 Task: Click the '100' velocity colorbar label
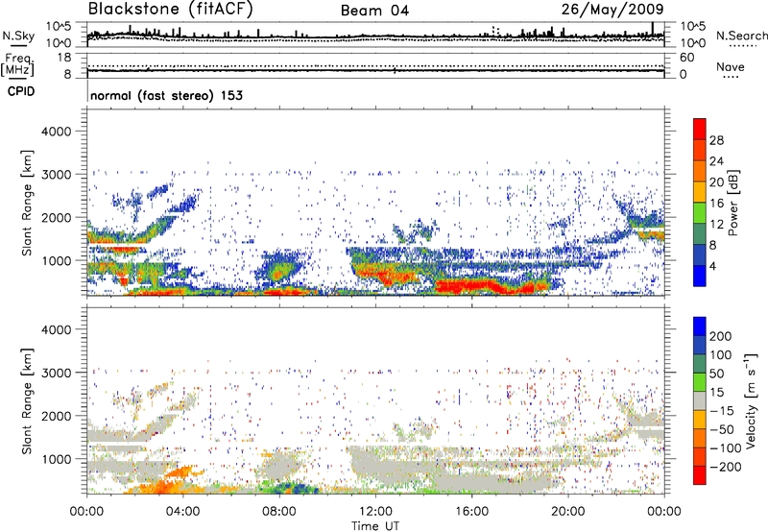click(721, 355)
